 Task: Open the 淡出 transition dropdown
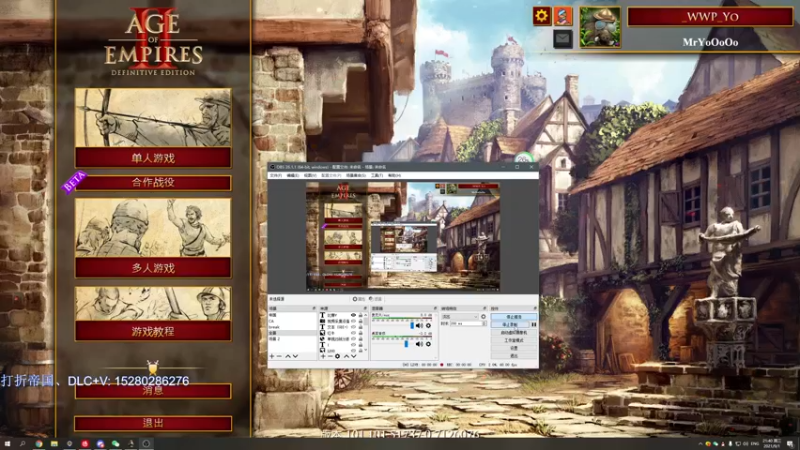point(460,316)
